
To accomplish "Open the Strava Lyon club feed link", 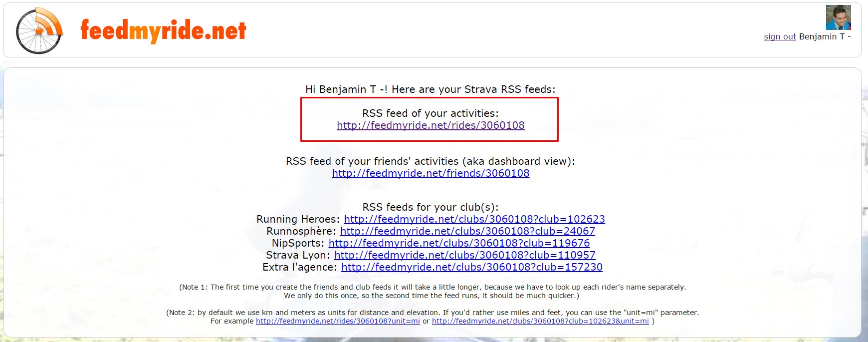I will coord(464,256).
